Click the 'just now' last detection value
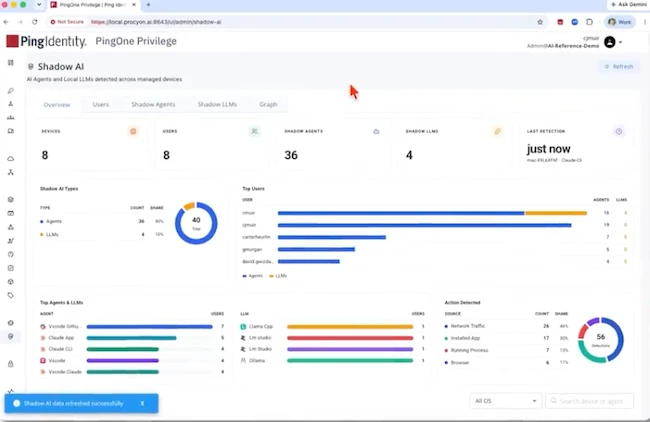Screen dimensions: 650x422 pyautogui.click(x=548, y=149)
